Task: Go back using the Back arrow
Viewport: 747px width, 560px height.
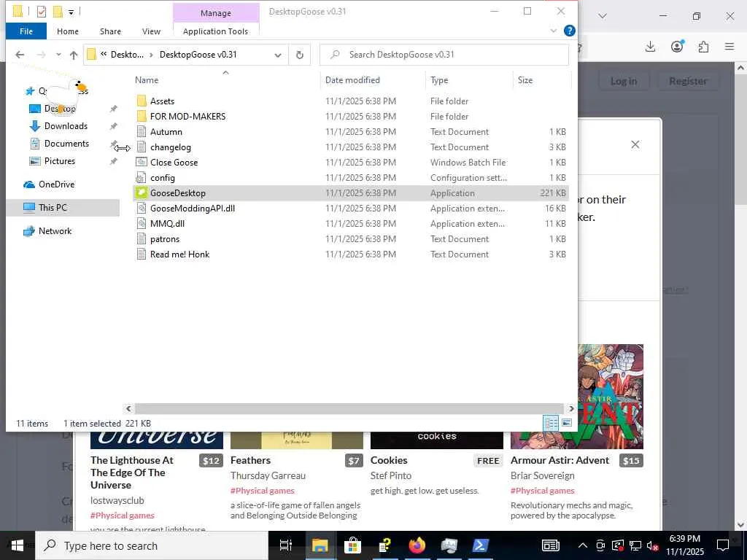Action: point(20,55)
